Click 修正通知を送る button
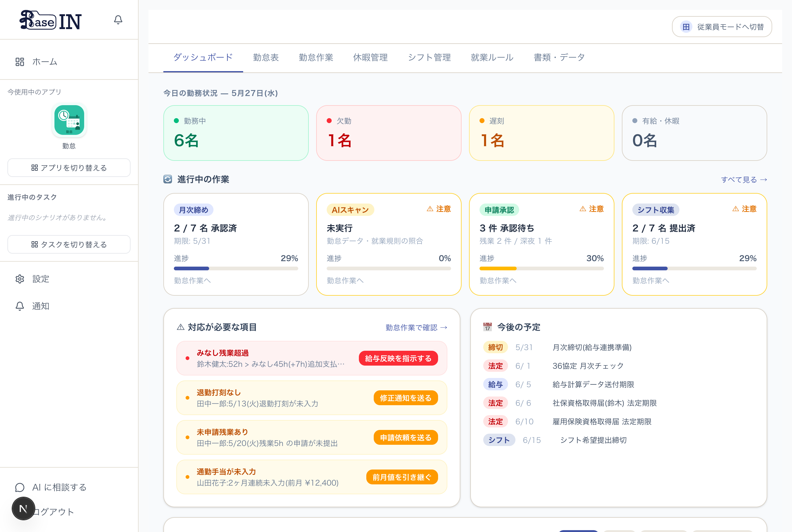This screenshot has width=792, height=532. pos(406,398)
